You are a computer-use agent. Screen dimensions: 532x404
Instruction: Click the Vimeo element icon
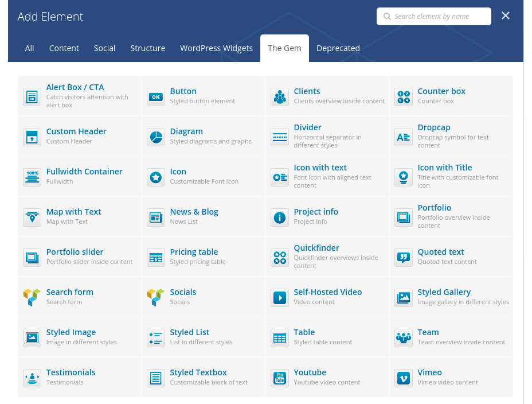404,378
